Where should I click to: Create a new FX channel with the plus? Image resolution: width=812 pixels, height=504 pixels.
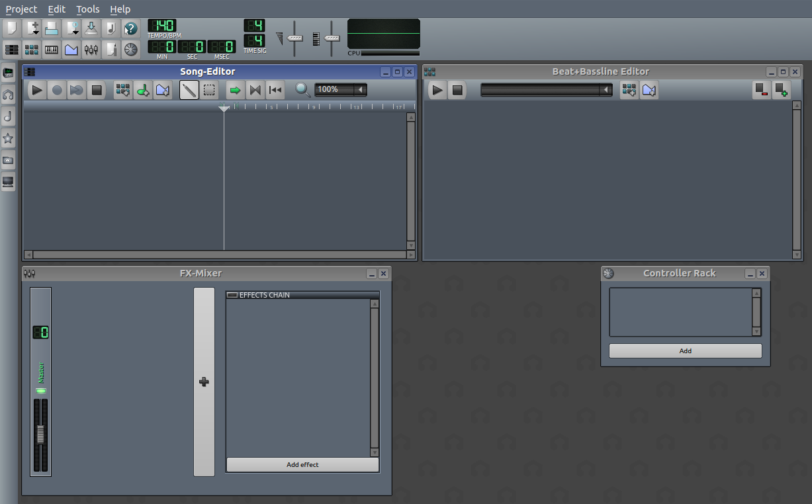pos(204,382)
